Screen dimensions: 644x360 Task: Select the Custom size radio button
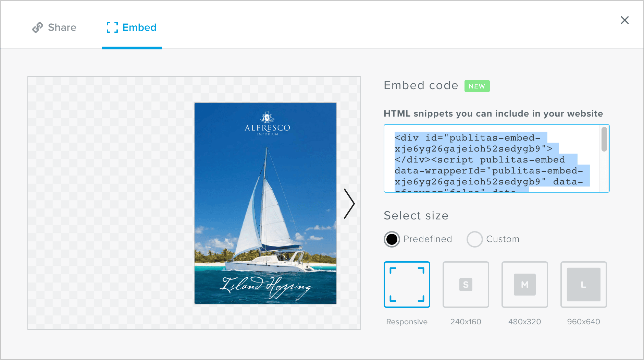coord(474,239)
